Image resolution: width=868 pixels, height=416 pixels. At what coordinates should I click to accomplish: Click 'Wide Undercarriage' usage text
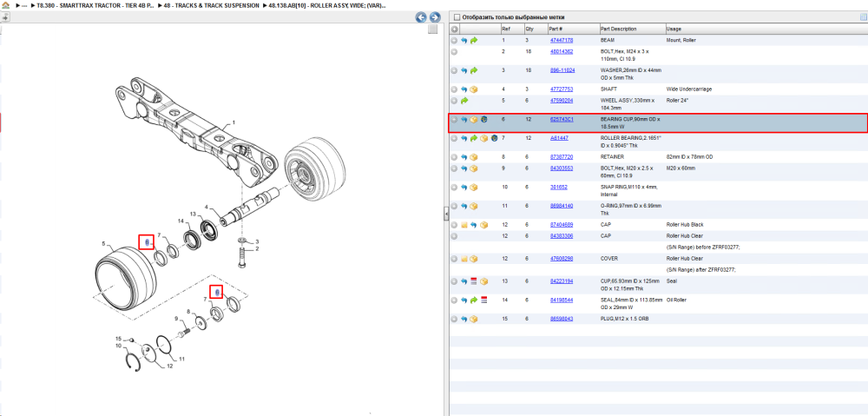point(688,89)
